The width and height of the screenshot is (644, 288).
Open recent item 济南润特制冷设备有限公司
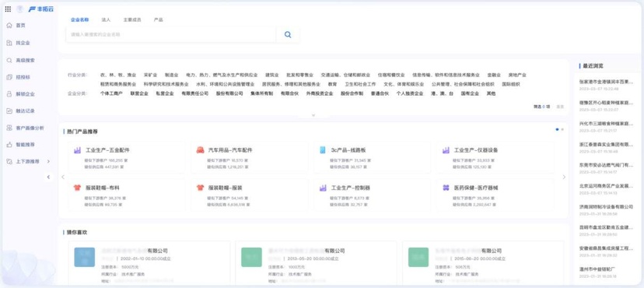(606, 206)
